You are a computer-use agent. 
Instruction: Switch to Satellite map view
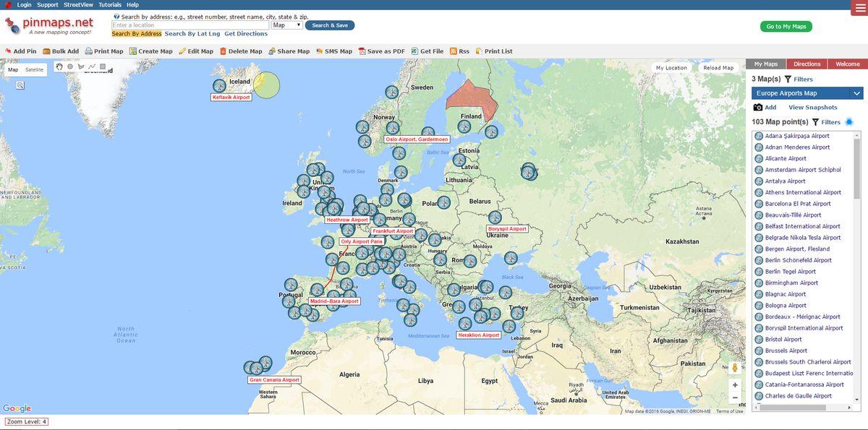coord(35,69)
